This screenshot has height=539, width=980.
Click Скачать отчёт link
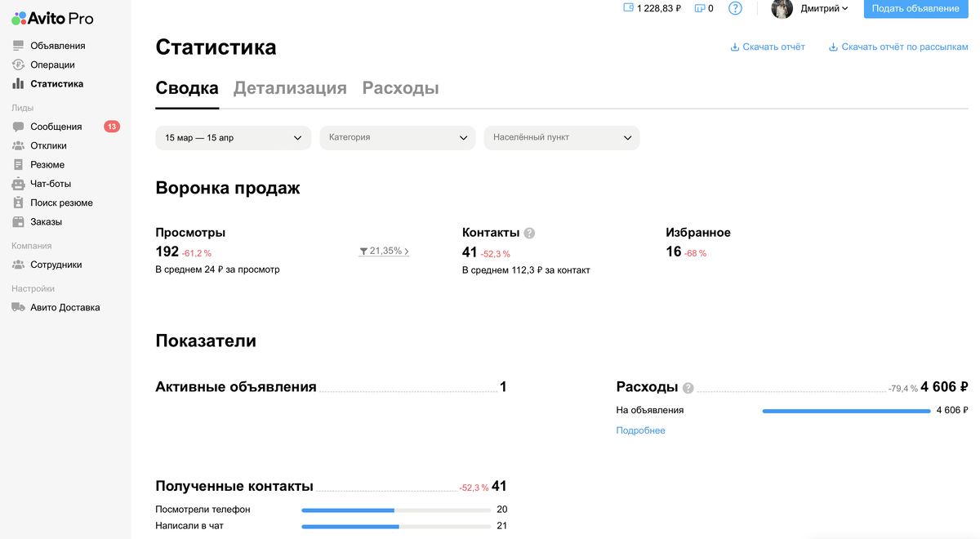pos(767,47)
